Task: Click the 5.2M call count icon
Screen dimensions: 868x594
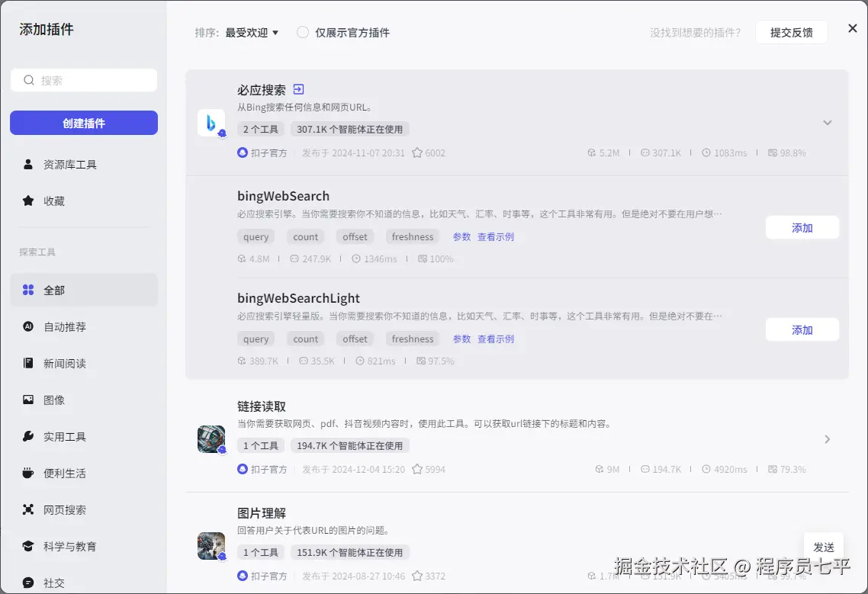Action: [591, 153]
